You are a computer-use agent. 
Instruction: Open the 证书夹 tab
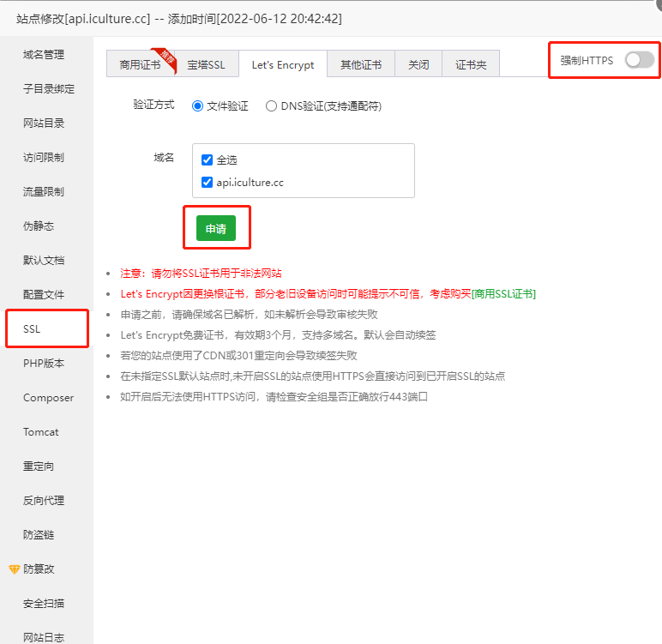tap(471, 64)
